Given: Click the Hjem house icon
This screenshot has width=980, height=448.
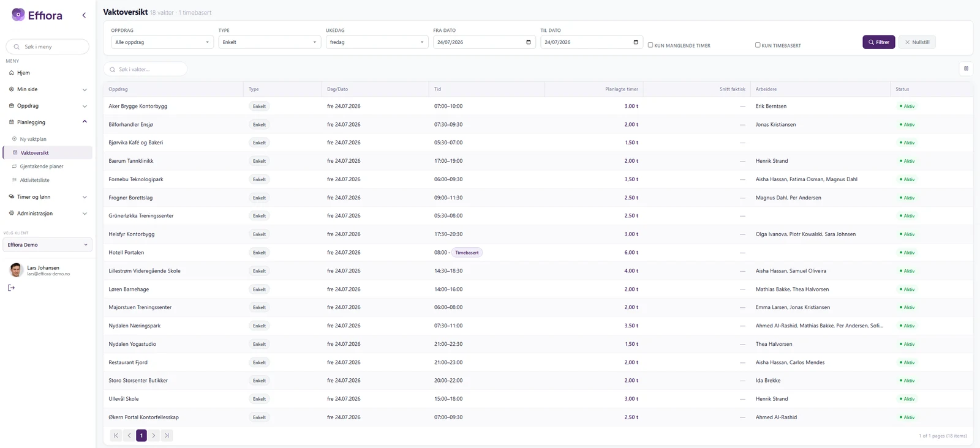Looking at the screenshot, I should (x=12, y=73).
